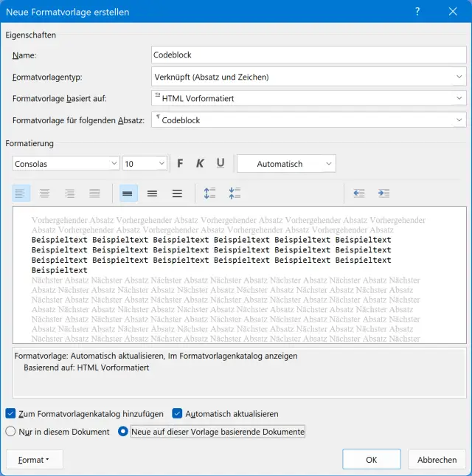
Task: Center-align the paragraph text
Action: point(45,193)
